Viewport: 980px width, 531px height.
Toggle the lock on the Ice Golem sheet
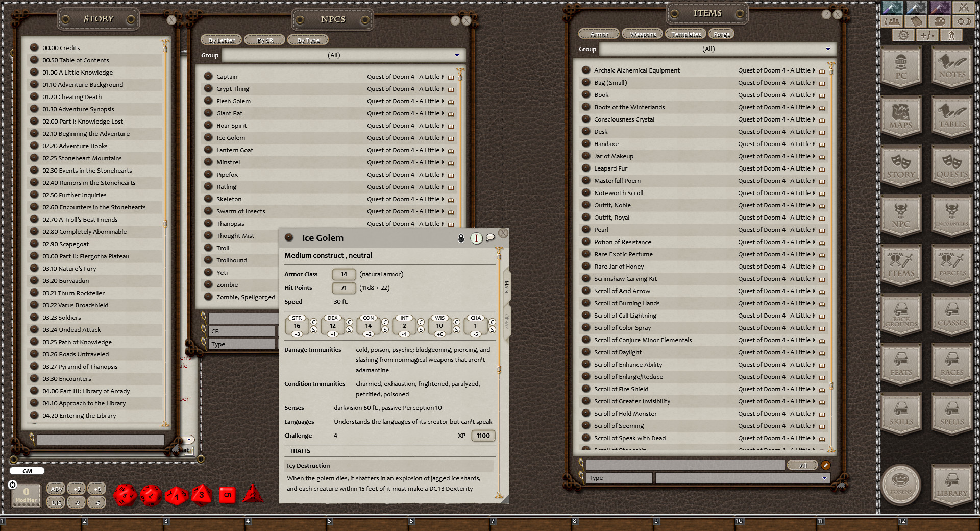[461, 238]
